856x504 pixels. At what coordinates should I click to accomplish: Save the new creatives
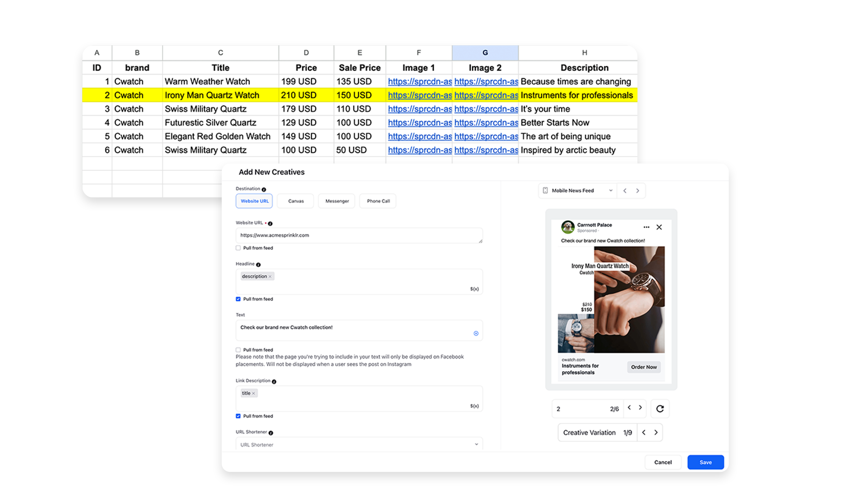pyautogui.click(x=706, y=462)
